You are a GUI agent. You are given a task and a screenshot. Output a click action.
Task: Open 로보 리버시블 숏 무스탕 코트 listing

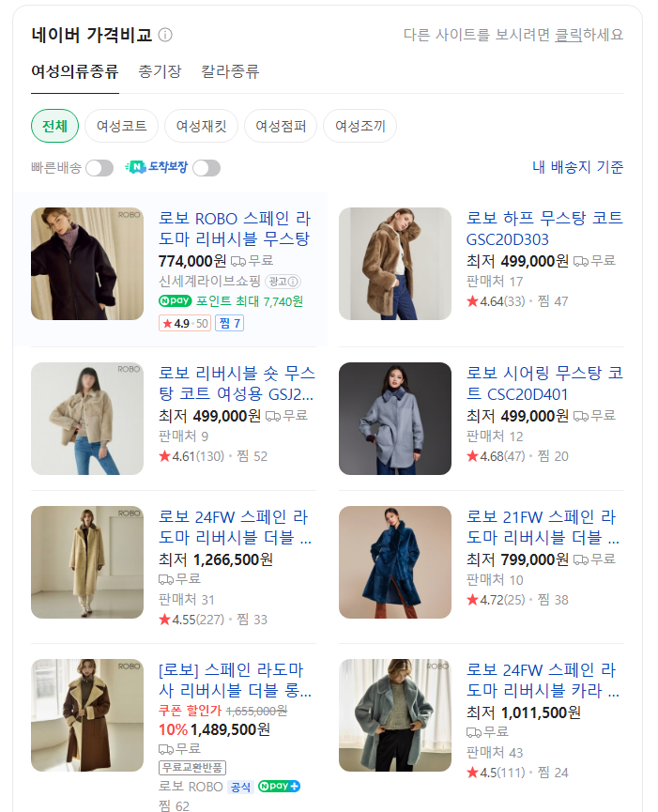tap(237, 383)
